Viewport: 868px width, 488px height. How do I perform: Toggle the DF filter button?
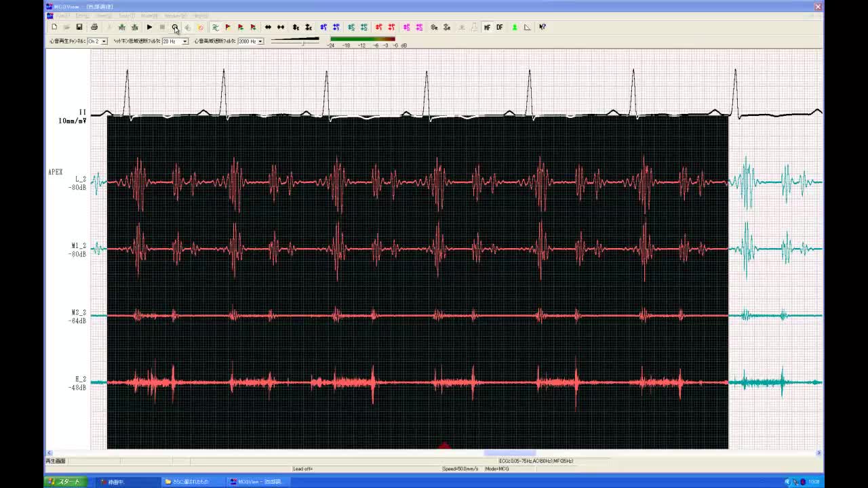[500, 27]
